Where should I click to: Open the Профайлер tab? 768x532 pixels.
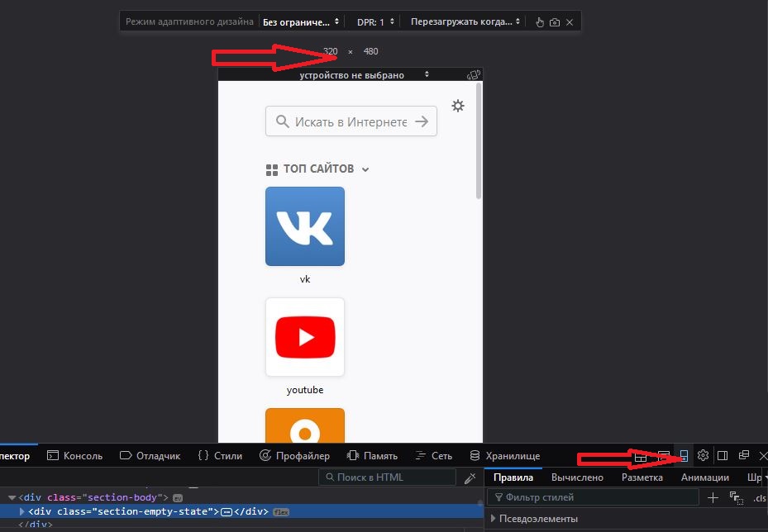294,456
